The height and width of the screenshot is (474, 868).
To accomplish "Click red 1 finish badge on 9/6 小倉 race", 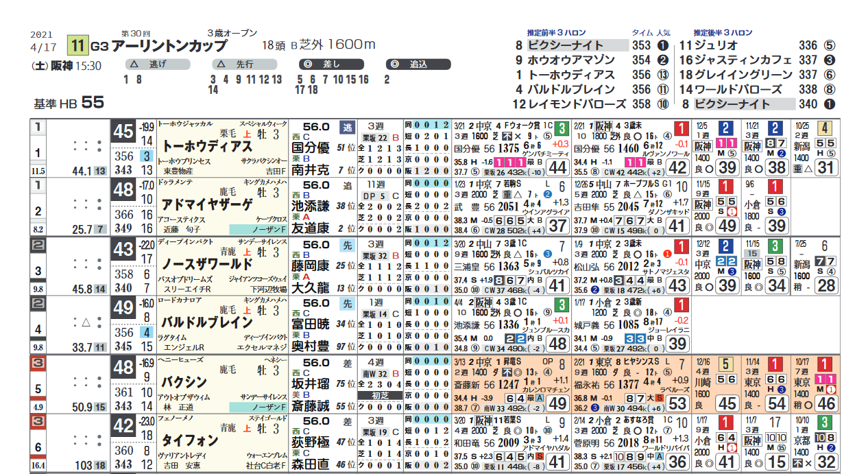I will (x=775, y=187).
